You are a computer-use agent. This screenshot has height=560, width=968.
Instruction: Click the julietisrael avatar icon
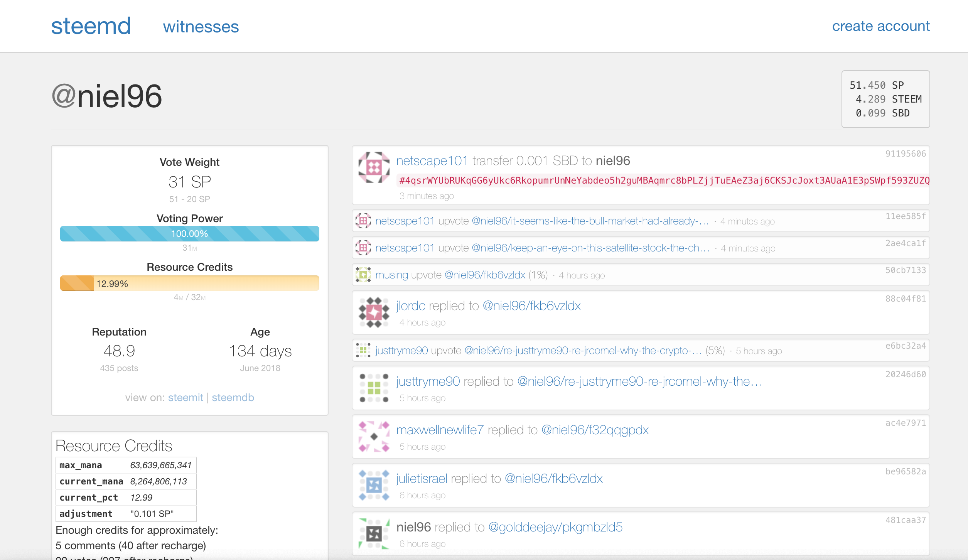click(x=374, y=485)
